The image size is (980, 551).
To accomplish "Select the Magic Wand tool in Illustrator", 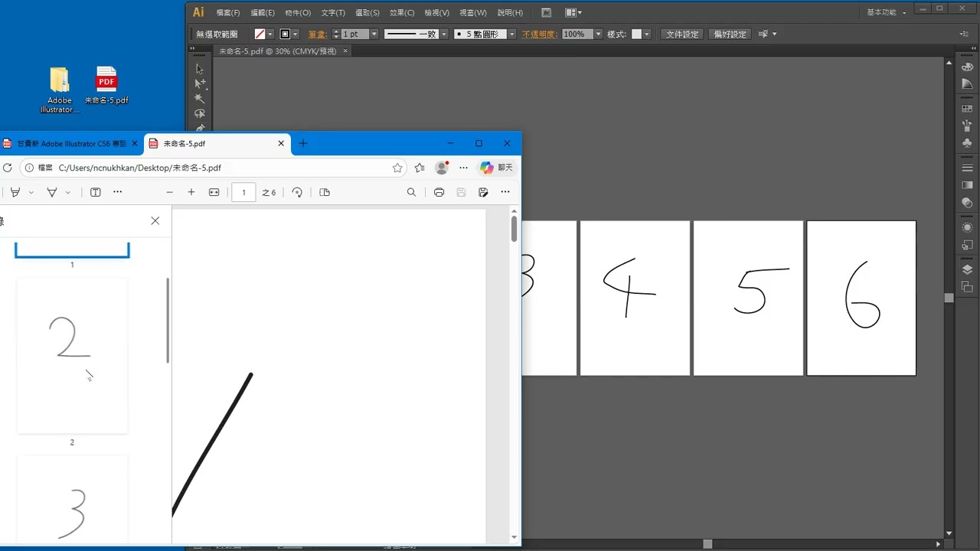I will click(200, 99).
